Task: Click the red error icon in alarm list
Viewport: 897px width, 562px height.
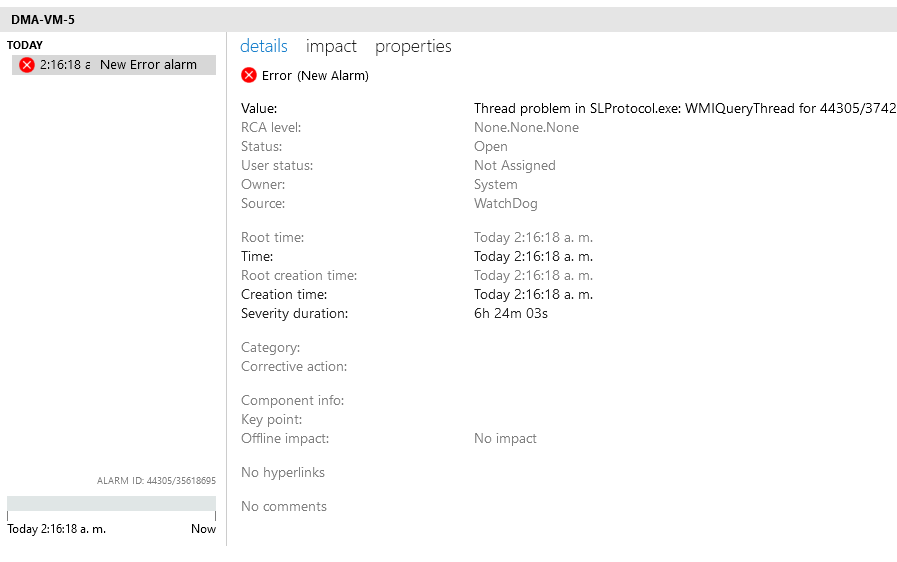Action: (27, 65)
